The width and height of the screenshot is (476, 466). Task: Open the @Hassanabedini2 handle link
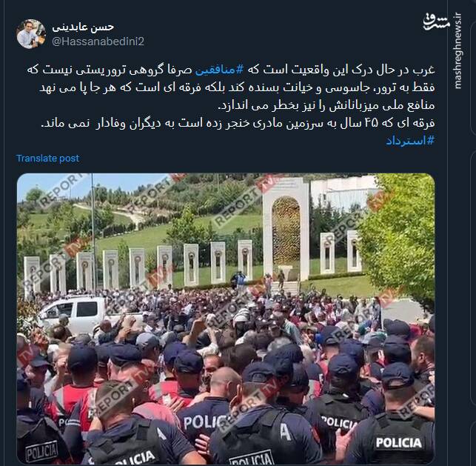[x=98, y=41]
